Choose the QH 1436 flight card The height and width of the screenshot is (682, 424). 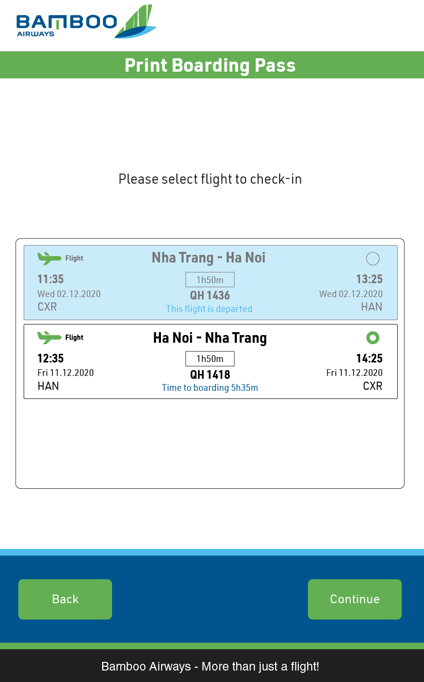pos(210,283)
